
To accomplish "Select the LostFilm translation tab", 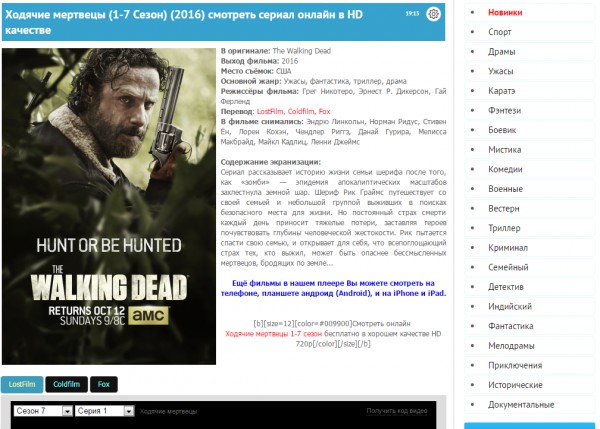I will [22, 384].
